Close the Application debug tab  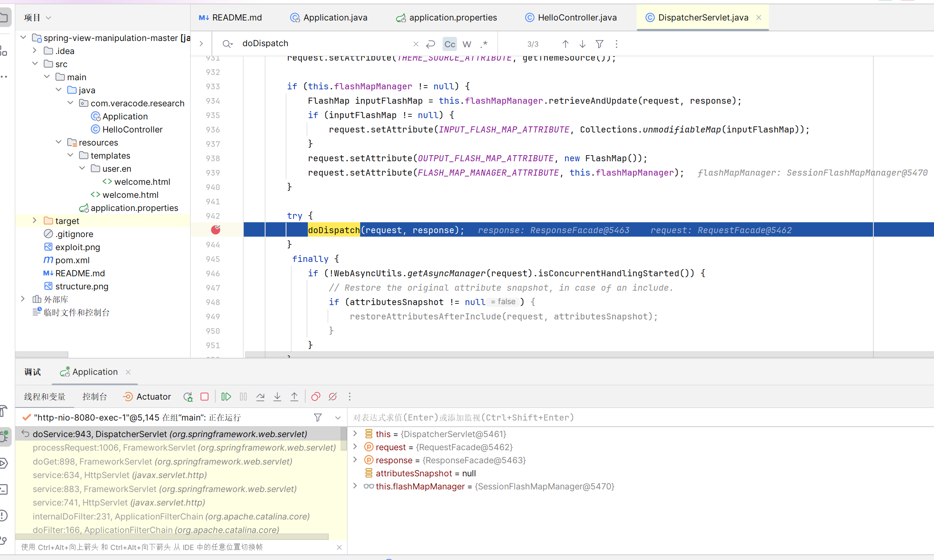pyautogui.click(x=128, y=372)
